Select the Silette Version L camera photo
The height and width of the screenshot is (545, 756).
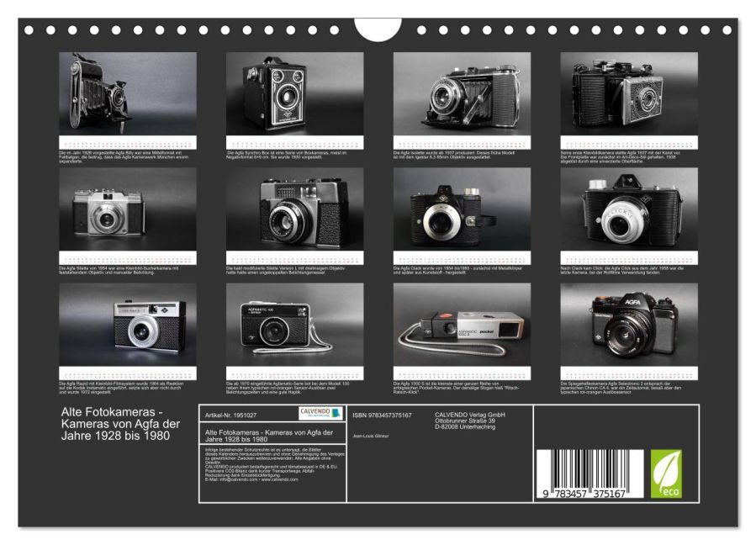tap(294, 209)
